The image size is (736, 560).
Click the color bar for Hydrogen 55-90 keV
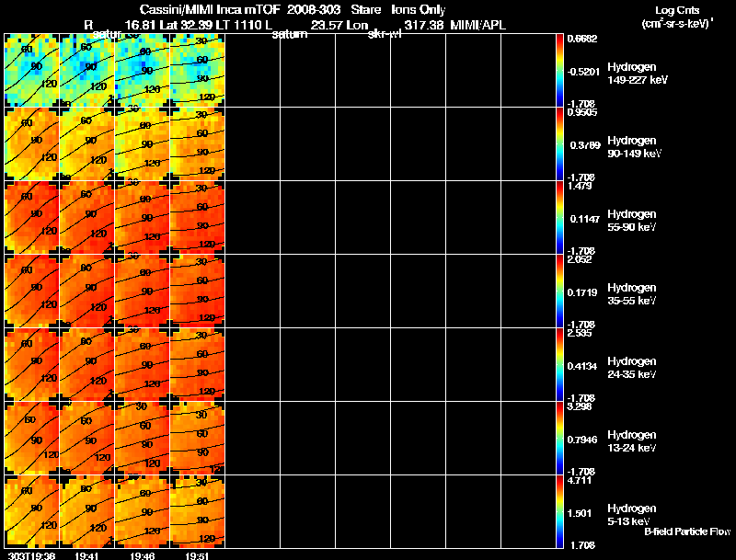(559, 217)
